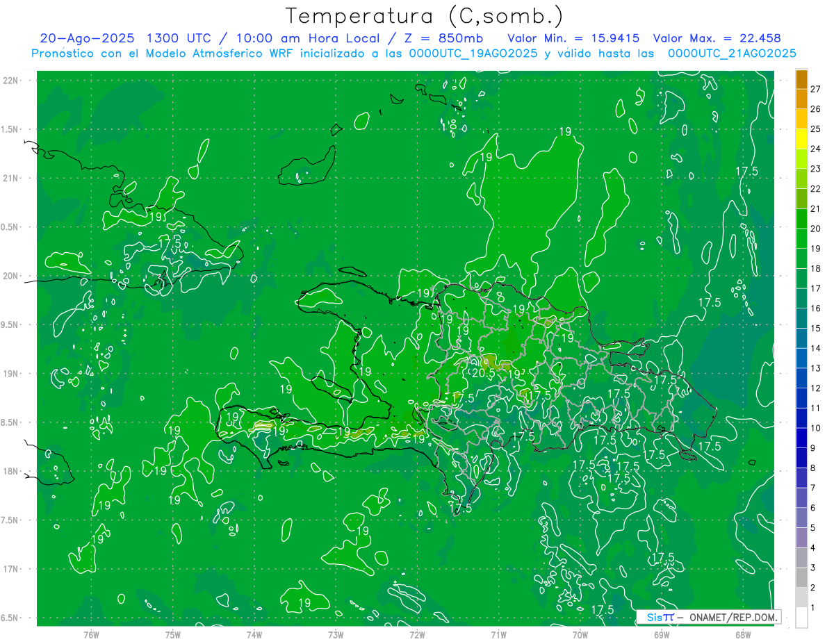834x644 pixels.
Task: Click the '22N' latitude axis label
Action: pos(10,81)
